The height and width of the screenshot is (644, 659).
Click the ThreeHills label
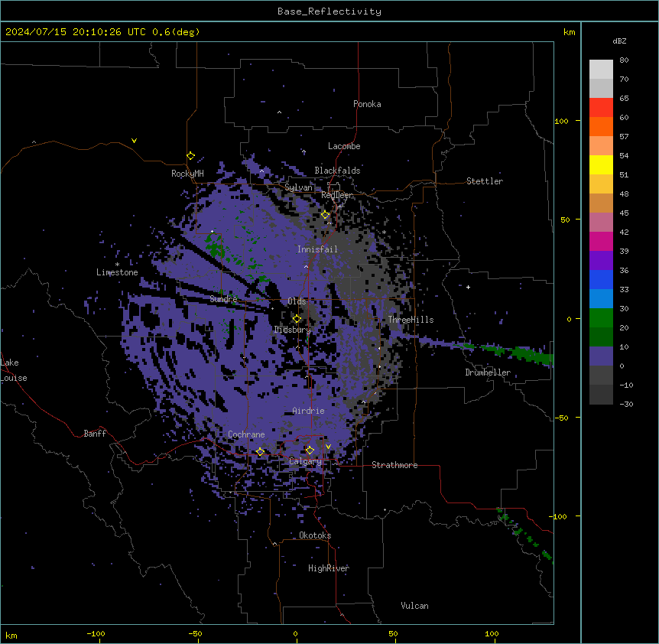pos(411,320)
